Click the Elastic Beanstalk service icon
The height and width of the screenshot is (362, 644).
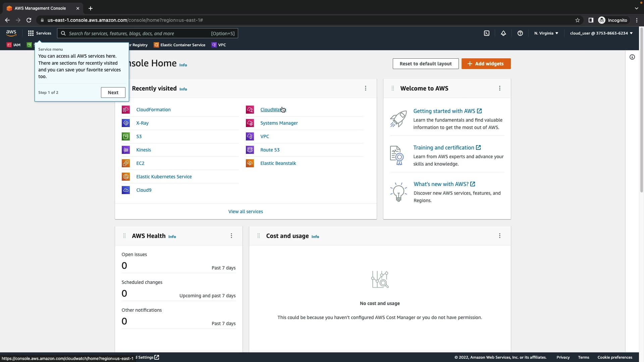coord(250,163)
